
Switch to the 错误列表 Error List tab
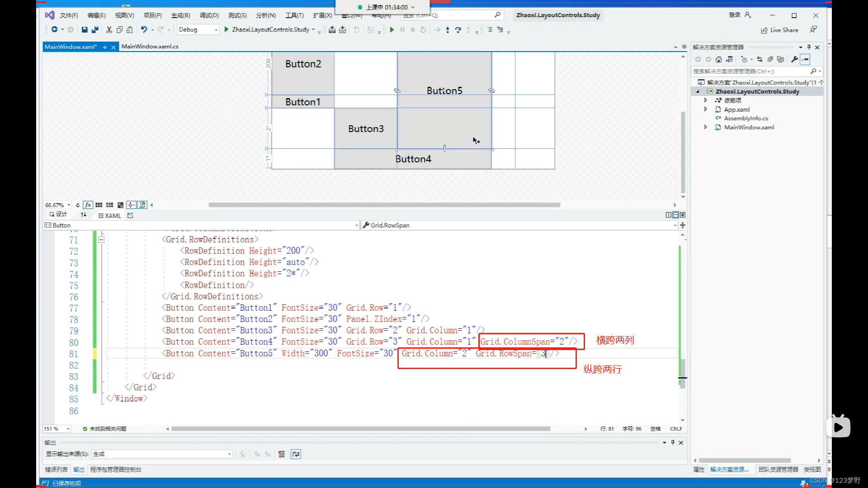click(56, 469)
